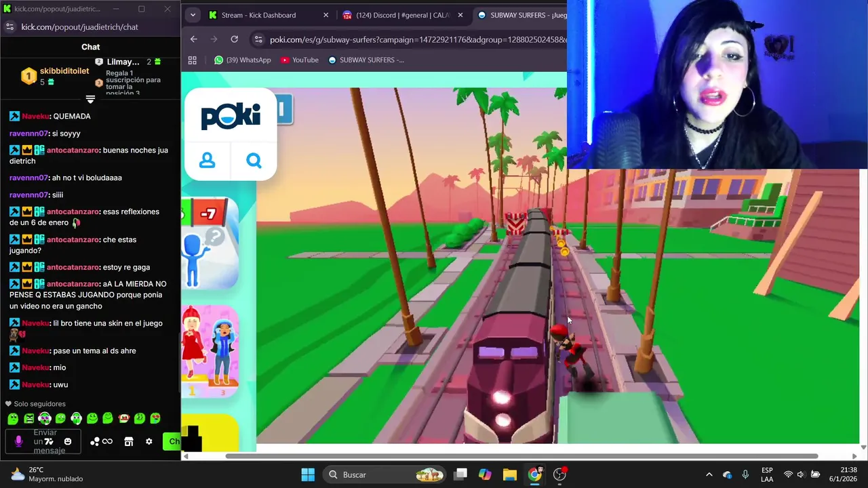Open emoji picker smiley in chat input
This screenshot has height=488, width=868.
point(68,442)
